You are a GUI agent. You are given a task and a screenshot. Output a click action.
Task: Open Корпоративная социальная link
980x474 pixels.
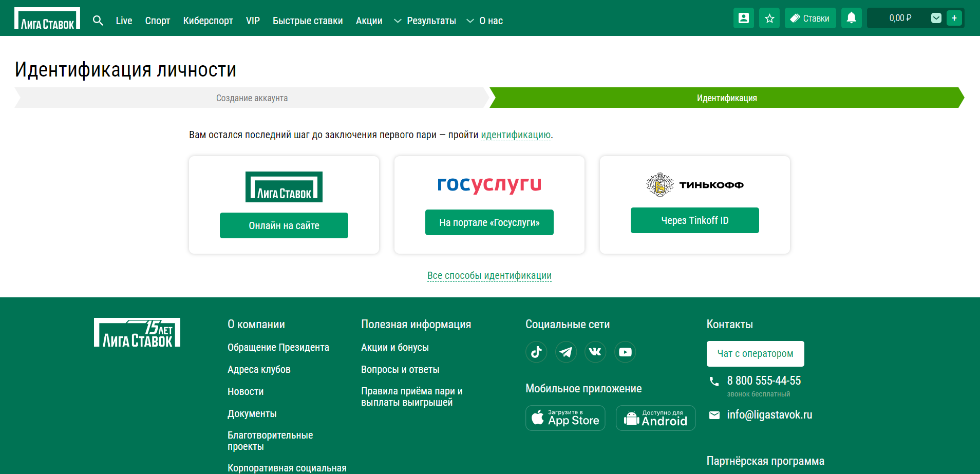pyautogui.click(x=287, y=468)
